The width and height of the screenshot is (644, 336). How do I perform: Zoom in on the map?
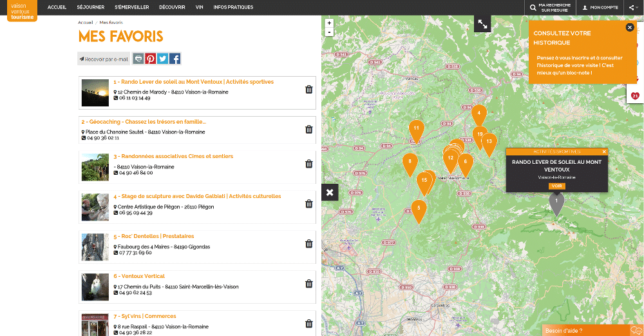click(329, 23)
